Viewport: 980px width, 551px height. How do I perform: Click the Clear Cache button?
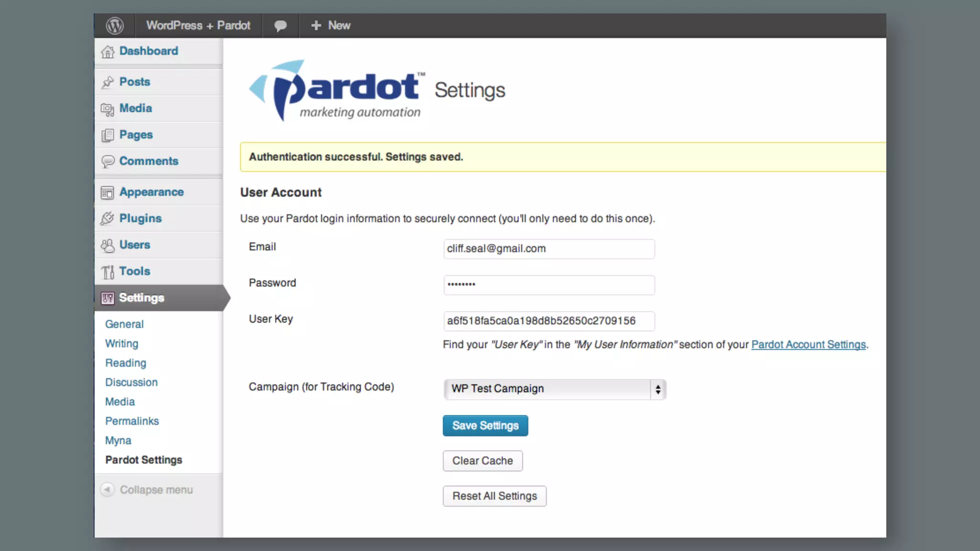pyautogui.click(x=482, y=461)
